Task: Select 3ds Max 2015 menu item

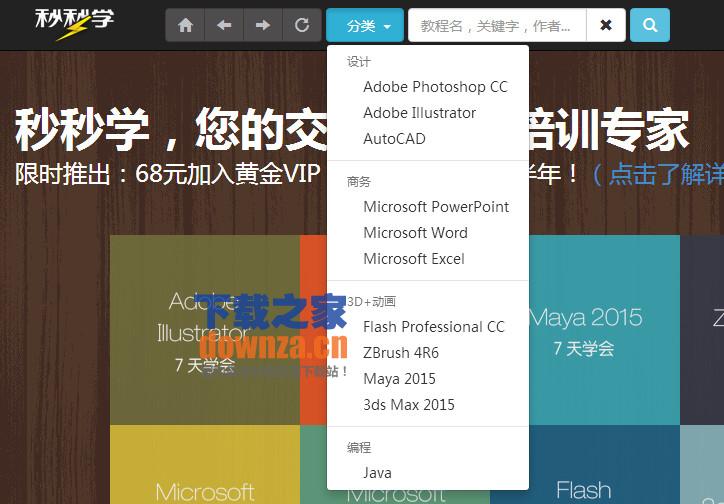Action: (x=428, y=404)
